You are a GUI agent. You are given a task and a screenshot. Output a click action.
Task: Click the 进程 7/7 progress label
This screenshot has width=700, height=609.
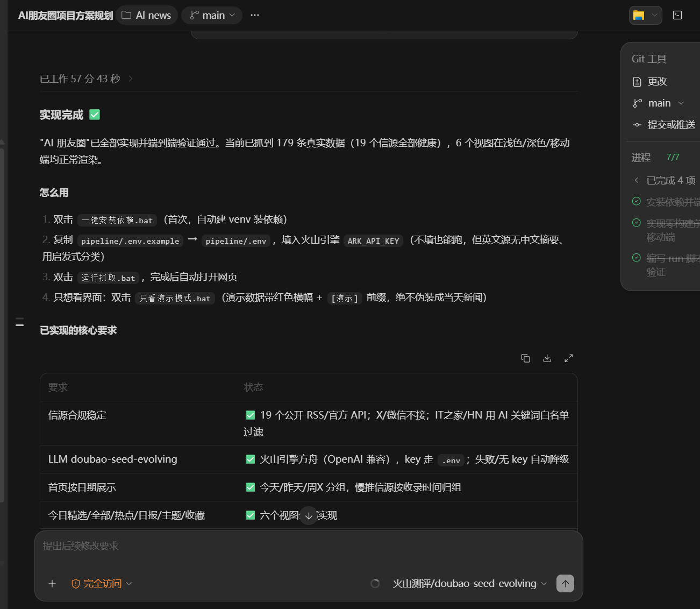coord(655,157)
